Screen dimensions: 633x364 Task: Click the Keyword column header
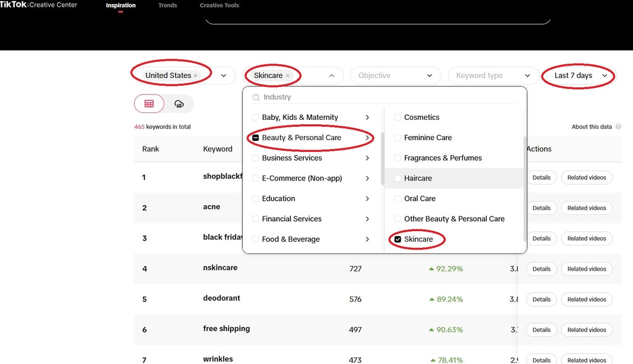click(x=218, y=149)
